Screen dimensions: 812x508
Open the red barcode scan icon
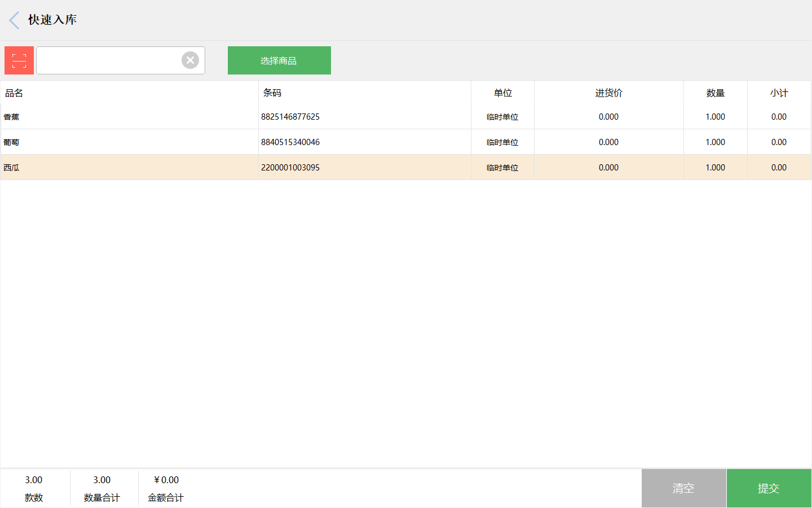point(19,60)
